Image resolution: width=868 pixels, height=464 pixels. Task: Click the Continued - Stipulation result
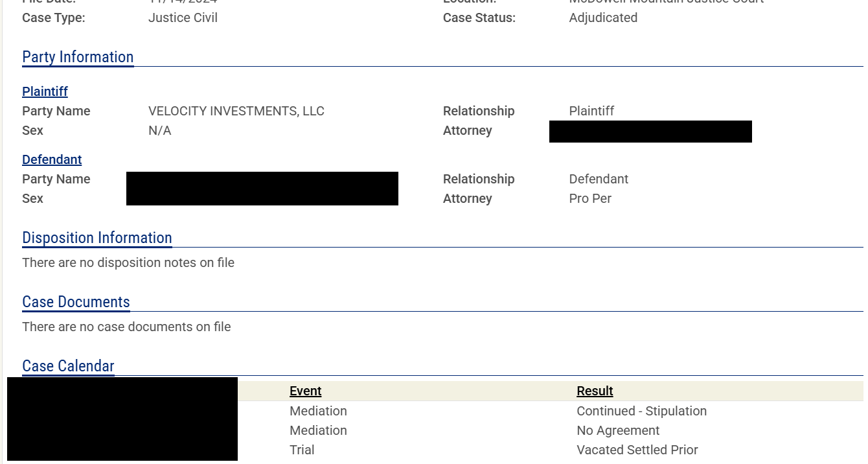click(x=641, y=411)
